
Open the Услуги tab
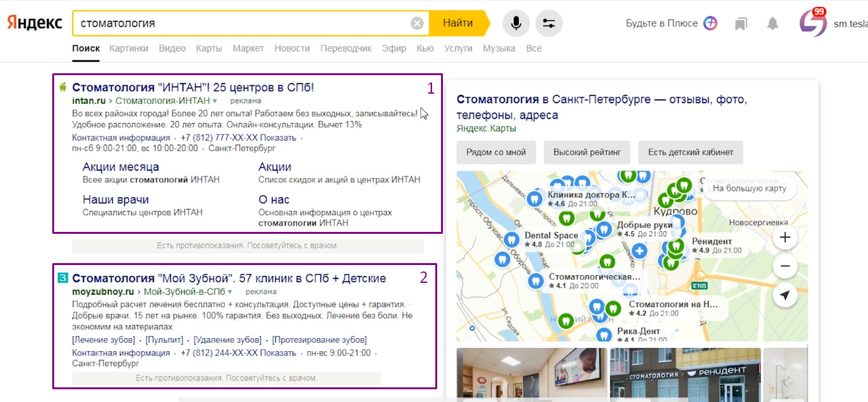[458, 48]
